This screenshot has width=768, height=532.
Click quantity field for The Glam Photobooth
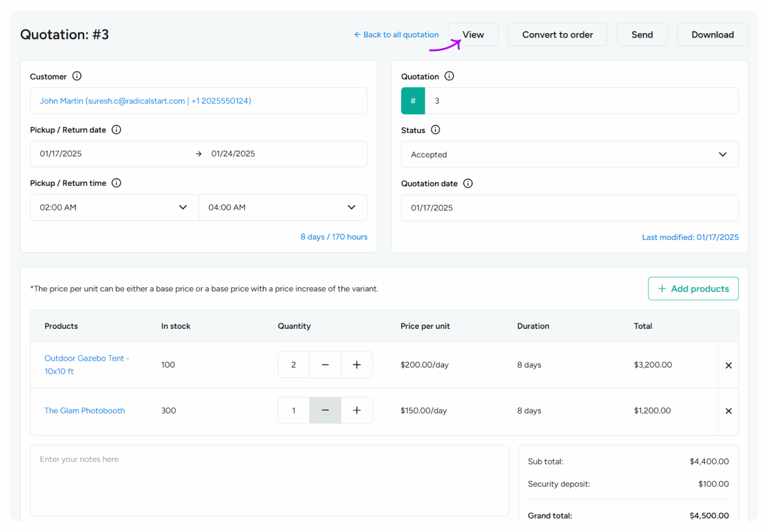pos(294,411)
